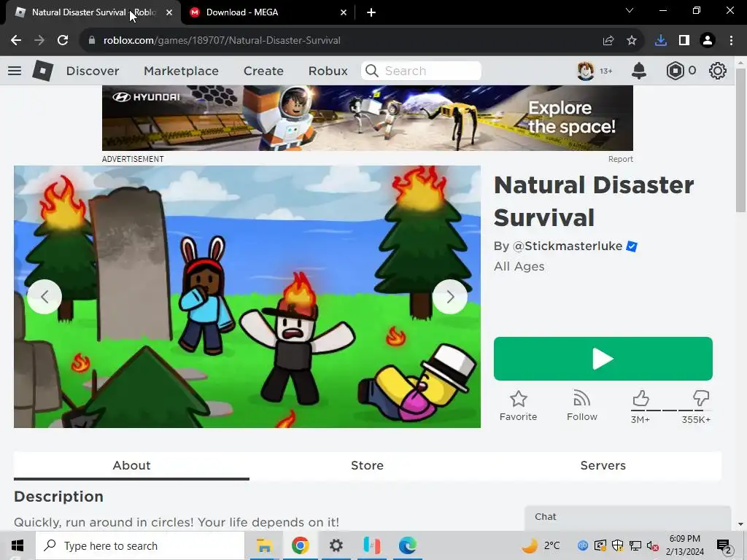This screenshot has width=747, height=560.
Task: Open Create in Roblox navigation
Action: (x=263, y=71)
